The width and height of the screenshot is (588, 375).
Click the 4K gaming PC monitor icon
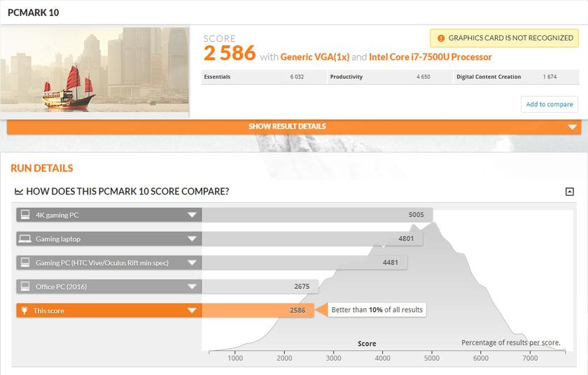pos(24,215)
